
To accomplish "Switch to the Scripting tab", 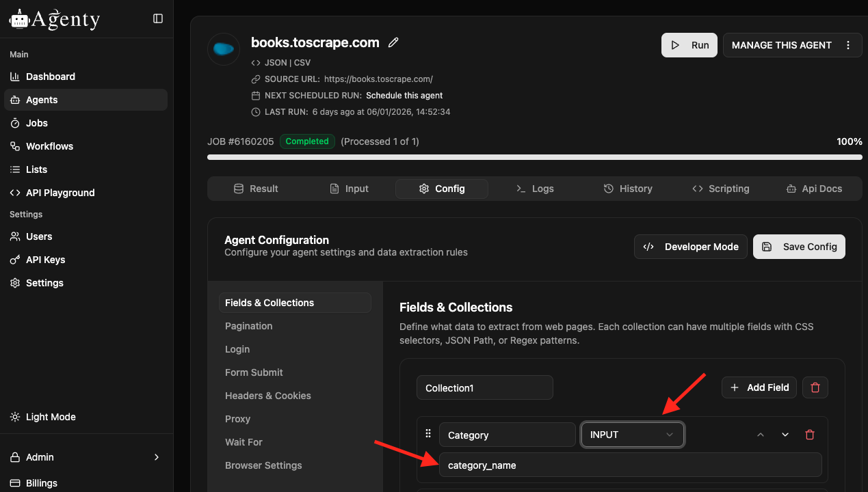I will tap(720, 189).
